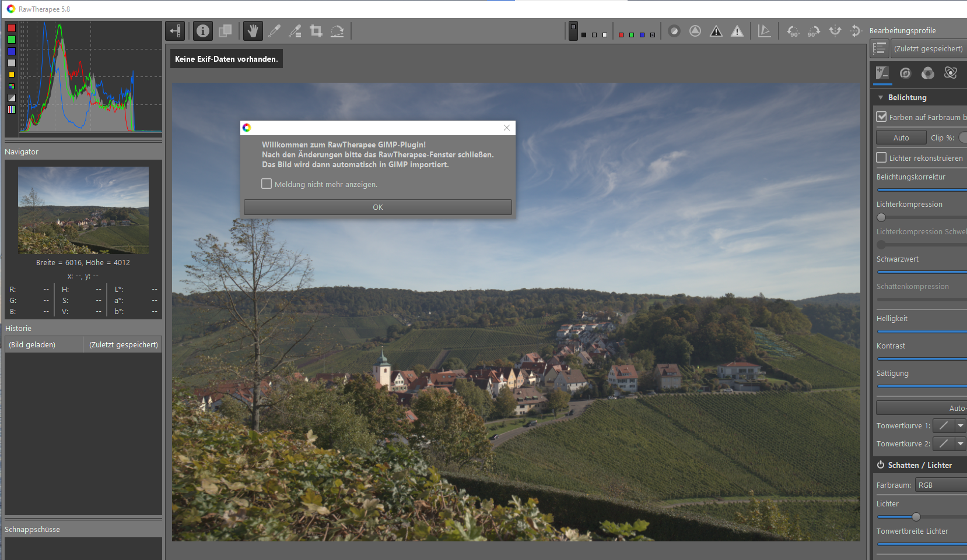Select the straighten horizon tool
967x560 pixels.
[337, 31]
